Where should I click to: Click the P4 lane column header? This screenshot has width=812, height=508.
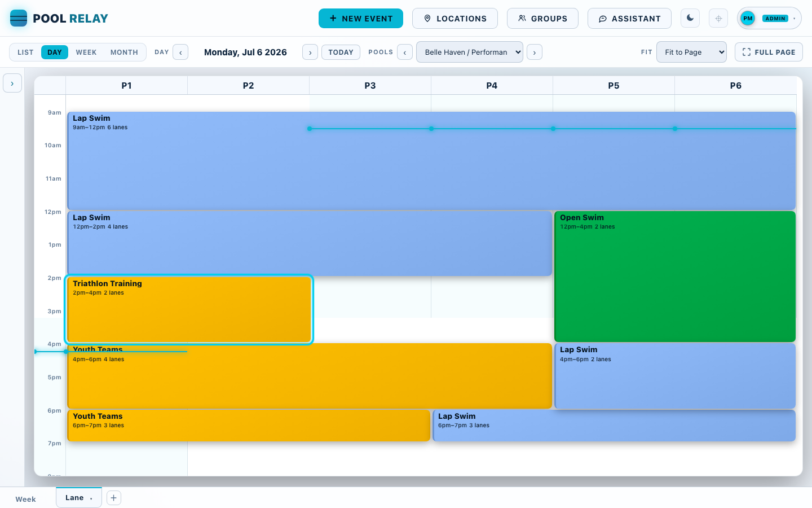coord(492,85)
